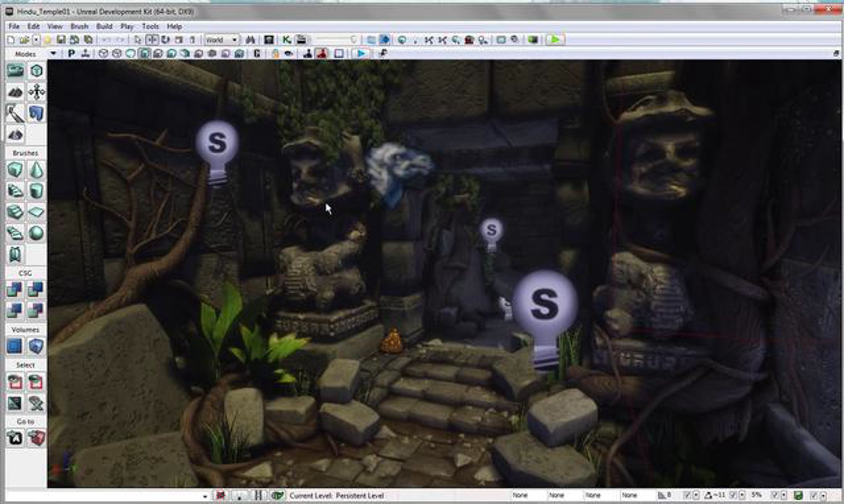The width and height of the screenshot is (844, 504).
Task: Save the current level with the floppy icon
Action: (61, 40)
